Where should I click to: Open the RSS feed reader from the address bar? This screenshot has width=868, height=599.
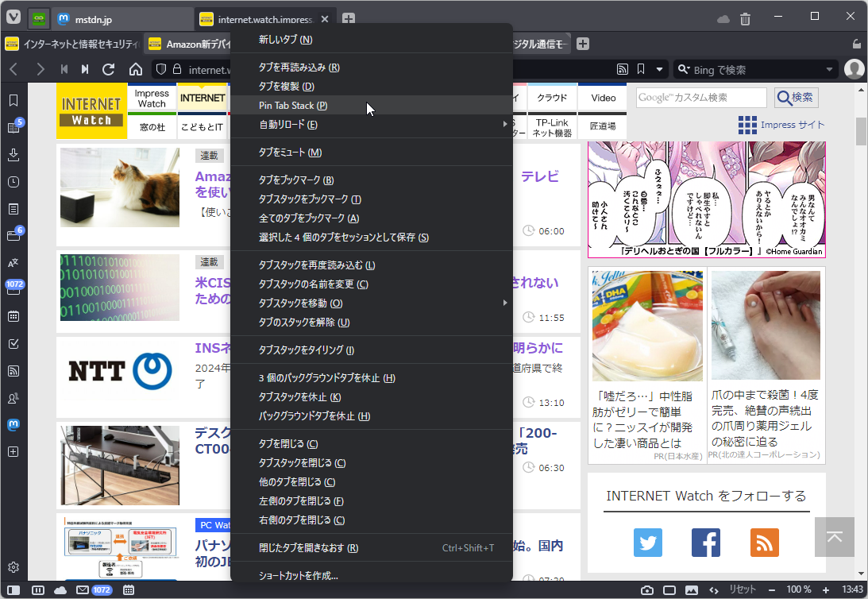point(623,69)
